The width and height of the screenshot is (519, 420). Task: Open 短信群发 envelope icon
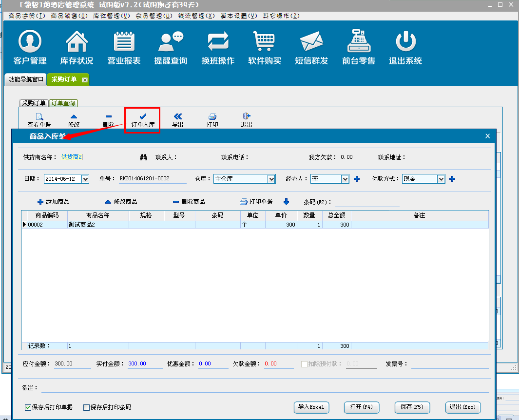(312, 42)
